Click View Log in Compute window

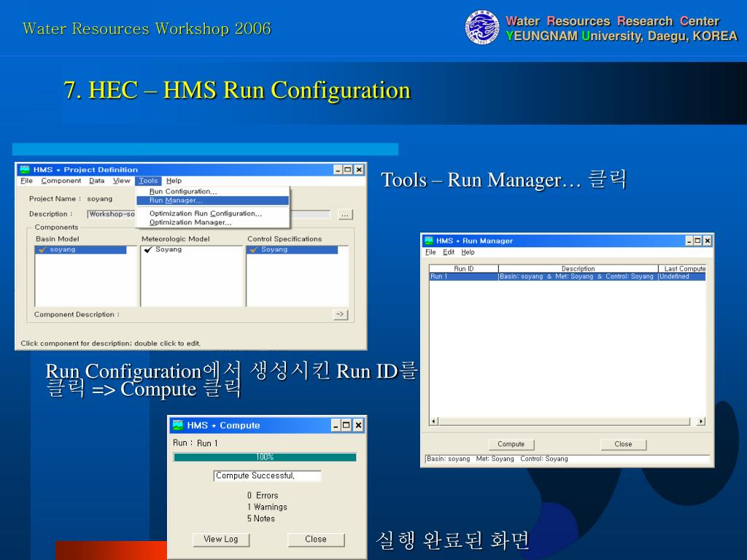[x=221, y=540]
